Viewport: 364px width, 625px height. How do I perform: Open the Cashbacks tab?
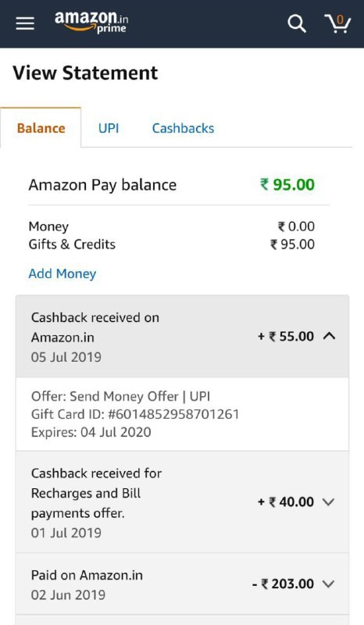pos(183,128)
